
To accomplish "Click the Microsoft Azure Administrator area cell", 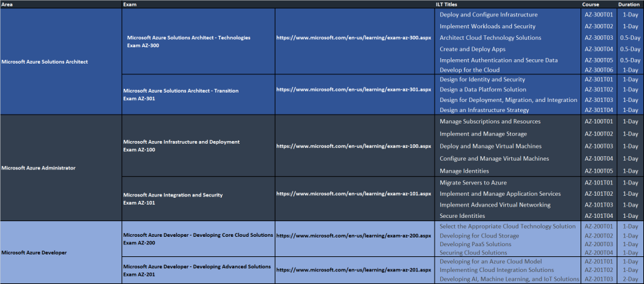I will [x=61, y=168].
